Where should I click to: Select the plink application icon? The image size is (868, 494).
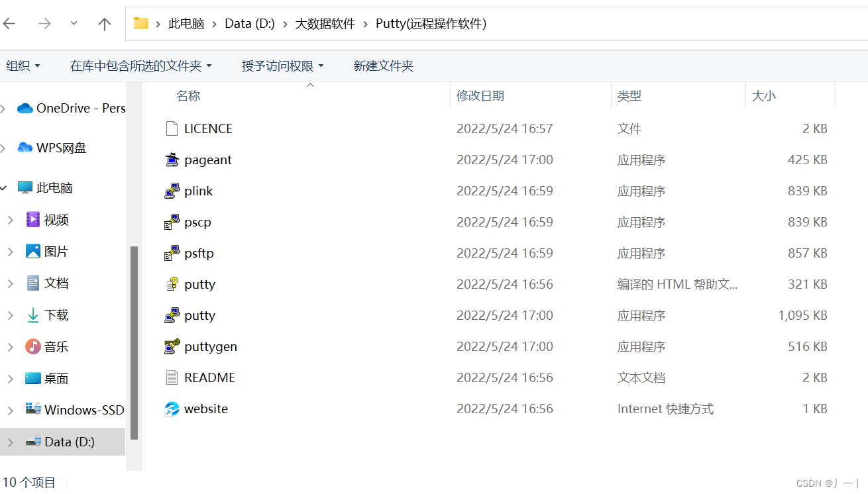pos(172,191)
